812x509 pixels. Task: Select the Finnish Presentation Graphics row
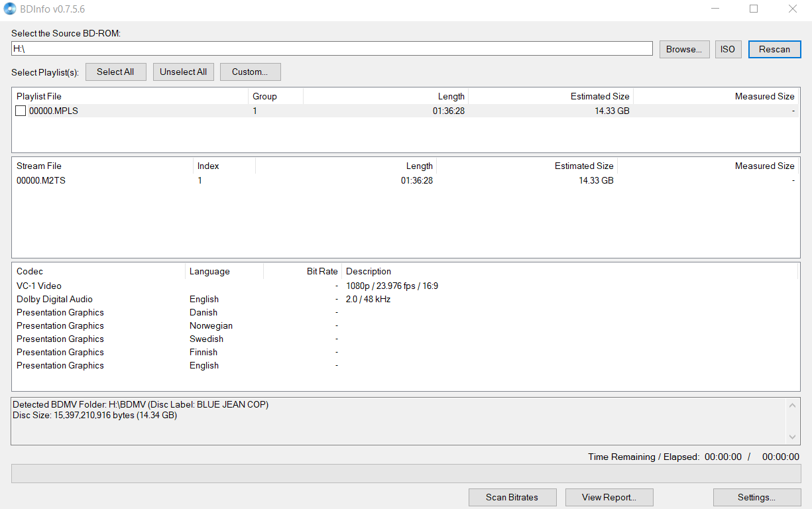point(406,353)
